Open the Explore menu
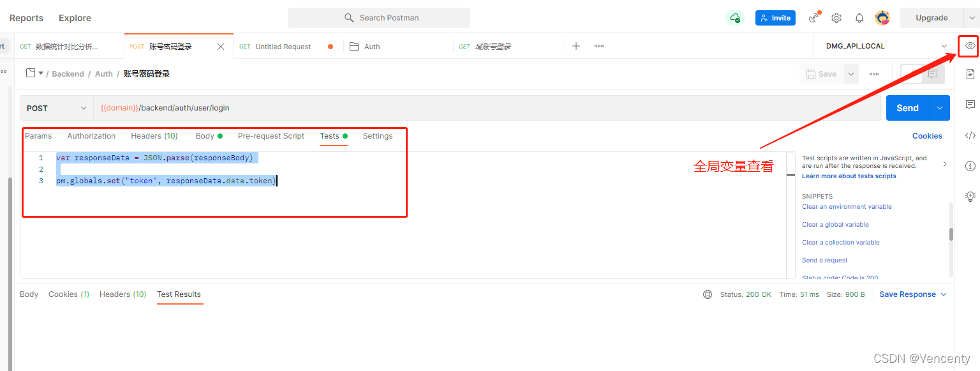The width and height of the screenshot is (980, 371). coord(75,18)
